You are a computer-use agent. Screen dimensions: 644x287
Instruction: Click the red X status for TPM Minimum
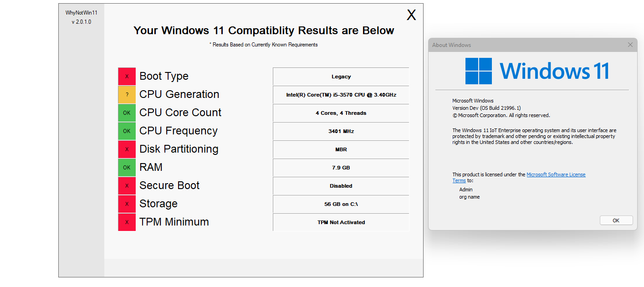[127, 222]
